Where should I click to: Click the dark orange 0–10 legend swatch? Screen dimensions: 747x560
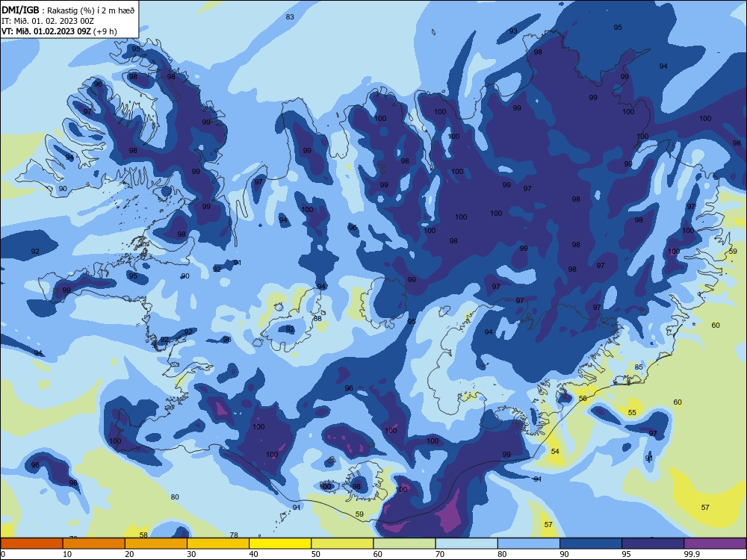point(31,544)
